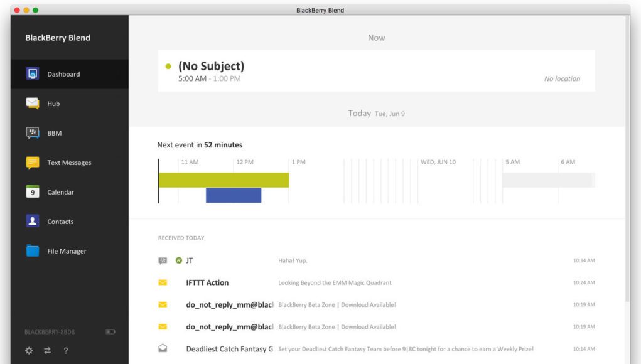Click the 12 PM timeline hour label
641x364 pixels.
(245, 162)
